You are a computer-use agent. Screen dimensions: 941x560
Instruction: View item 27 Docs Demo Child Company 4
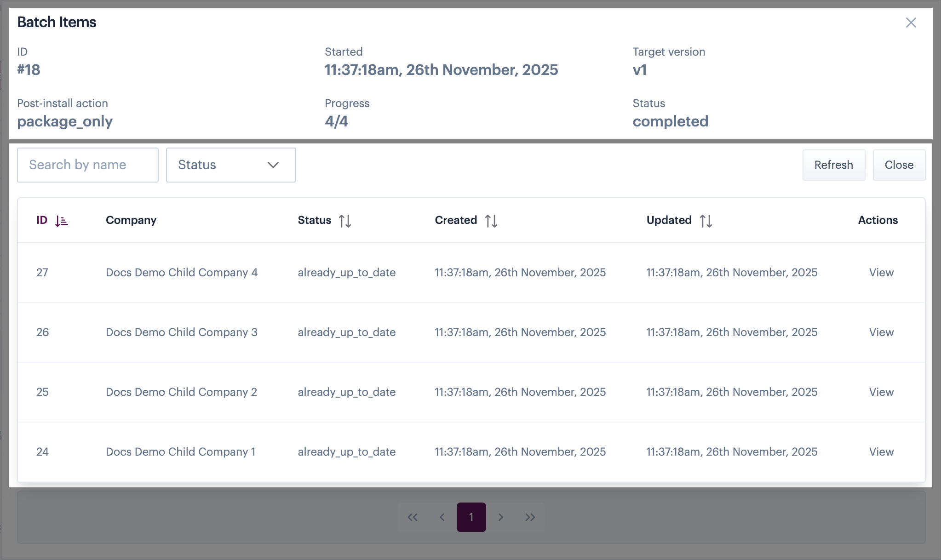[881, 273]
